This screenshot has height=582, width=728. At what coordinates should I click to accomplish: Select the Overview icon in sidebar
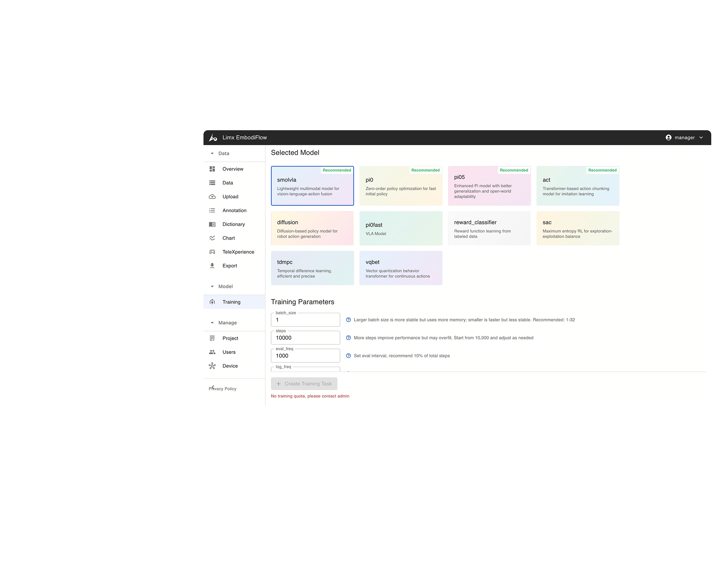[x=212, y=169]
